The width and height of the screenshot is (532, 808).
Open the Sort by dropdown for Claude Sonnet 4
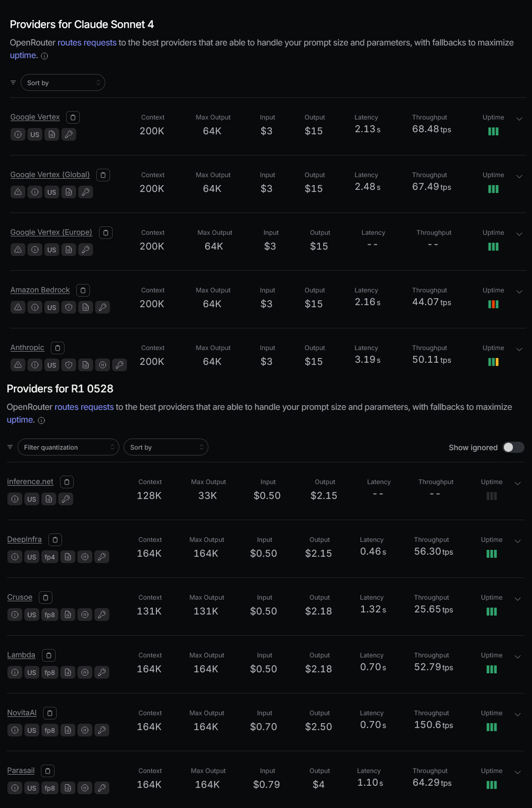pyautogui.click(x=63, y=83)
